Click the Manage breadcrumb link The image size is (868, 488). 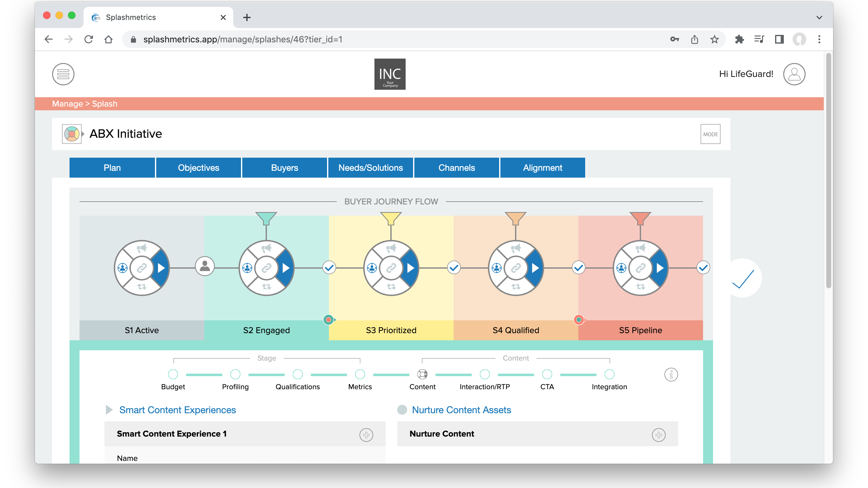tap(67, 103)
